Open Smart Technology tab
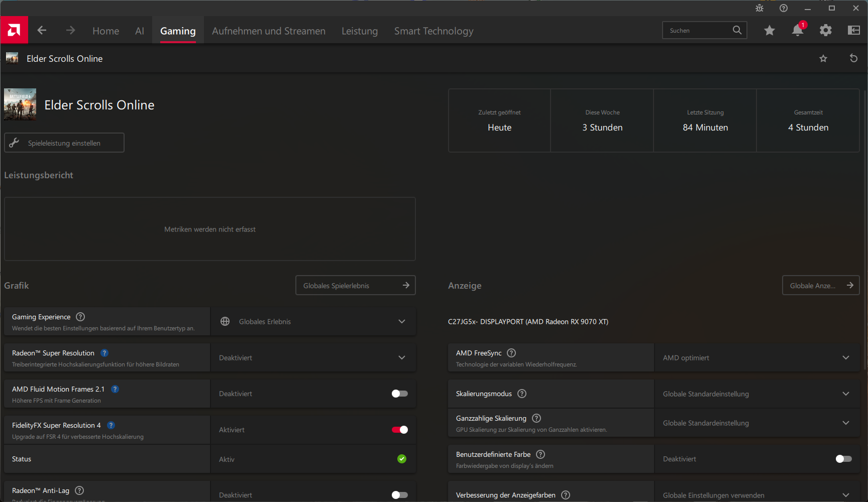This screenshot has height=502, width=868. click(x=434, y=31)
